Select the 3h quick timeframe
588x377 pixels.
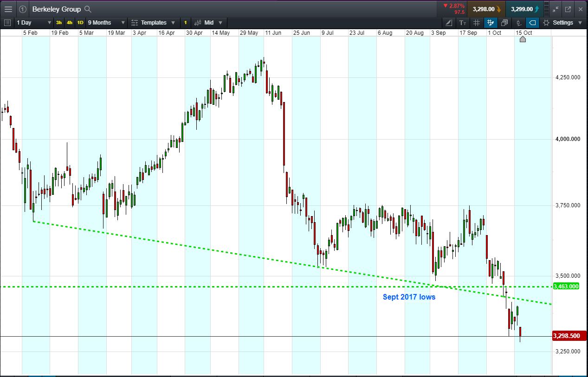coord(59,22)
